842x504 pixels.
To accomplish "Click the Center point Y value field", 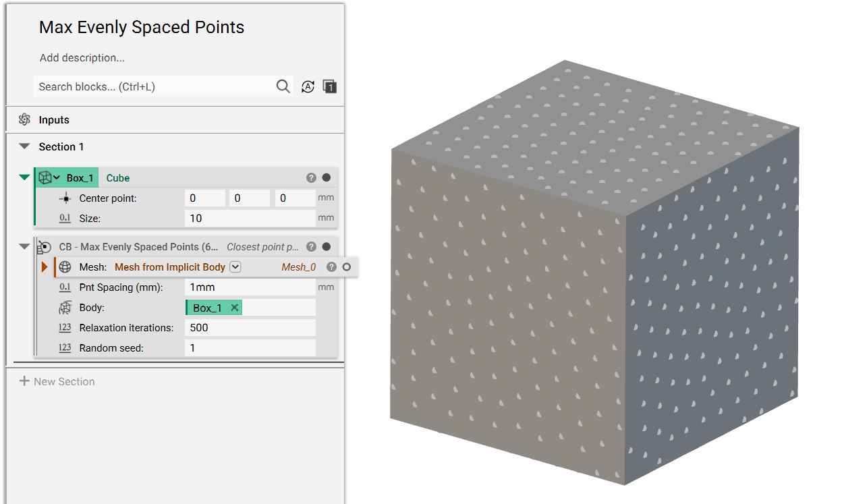I will point(250,198).
